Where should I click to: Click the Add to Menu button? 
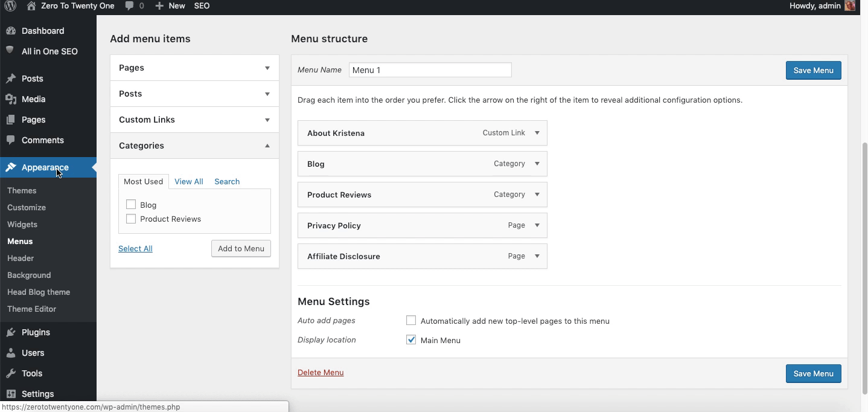[241, 248]
